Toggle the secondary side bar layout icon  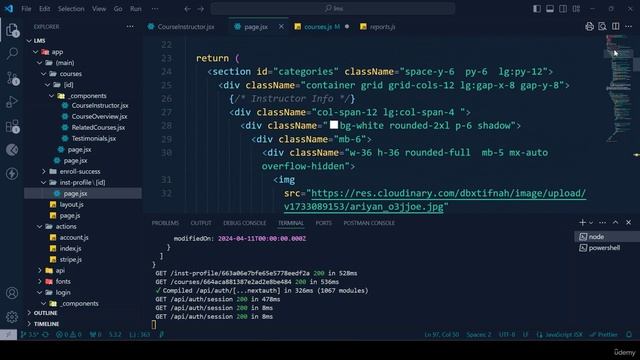pos(563,9)
